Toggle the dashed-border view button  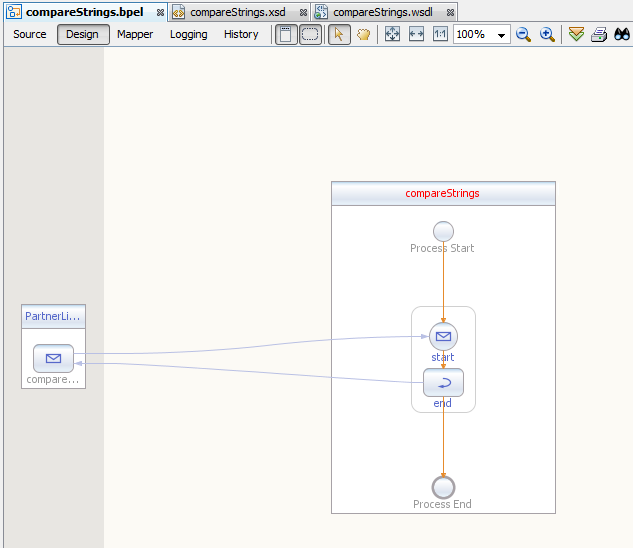(310, 34)
